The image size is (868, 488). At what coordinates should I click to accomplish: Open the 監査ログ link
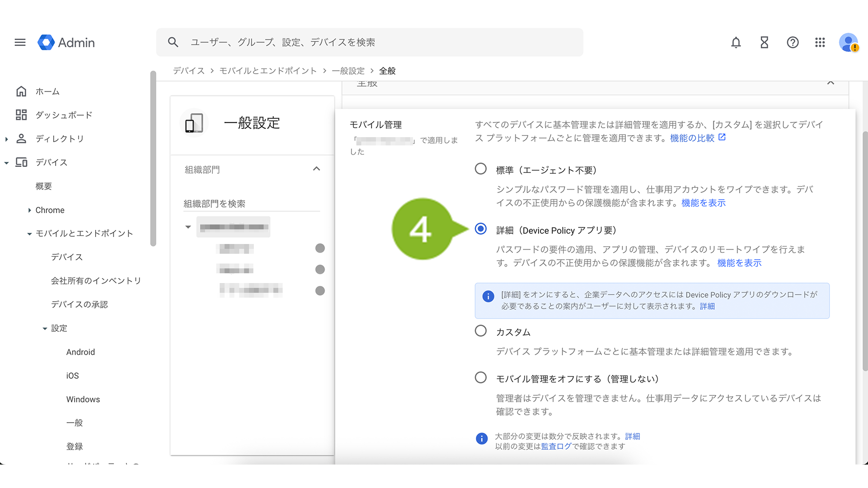pos(556,447)
